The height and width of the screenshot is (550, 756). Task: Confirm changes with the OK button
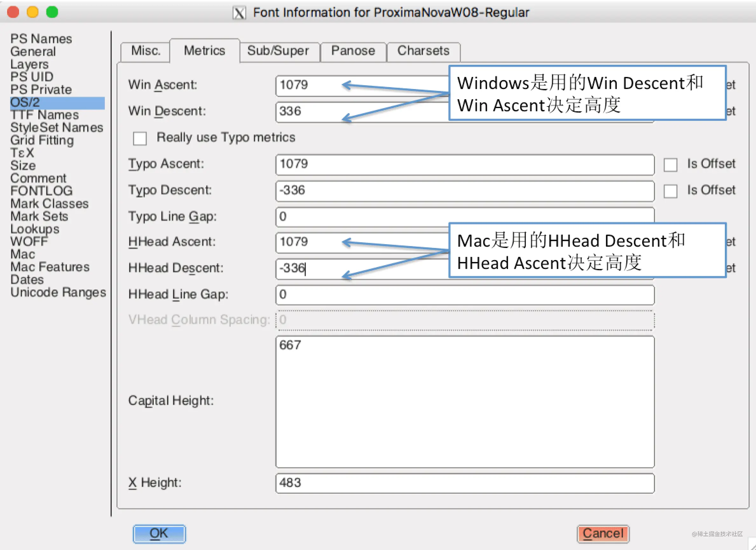click(159, 534)
